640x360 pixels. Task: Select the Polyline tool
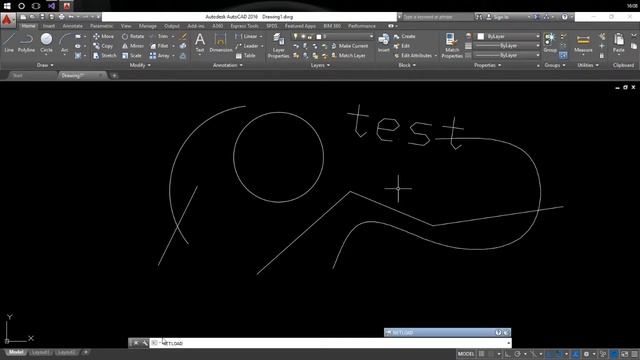[x=26, y=43]
